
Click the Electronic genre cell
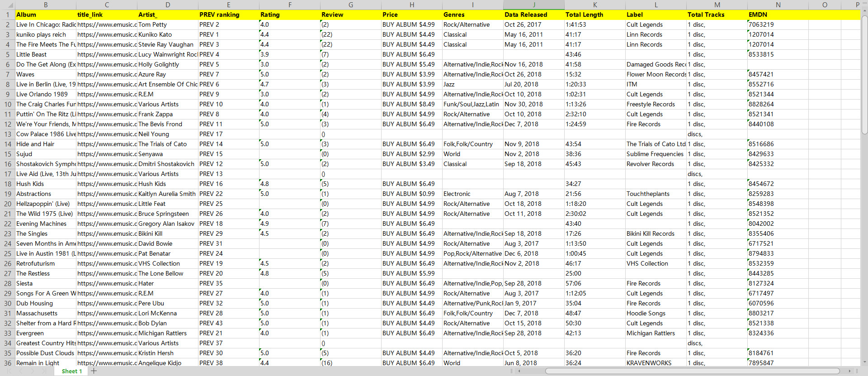[x=473, y=194]
